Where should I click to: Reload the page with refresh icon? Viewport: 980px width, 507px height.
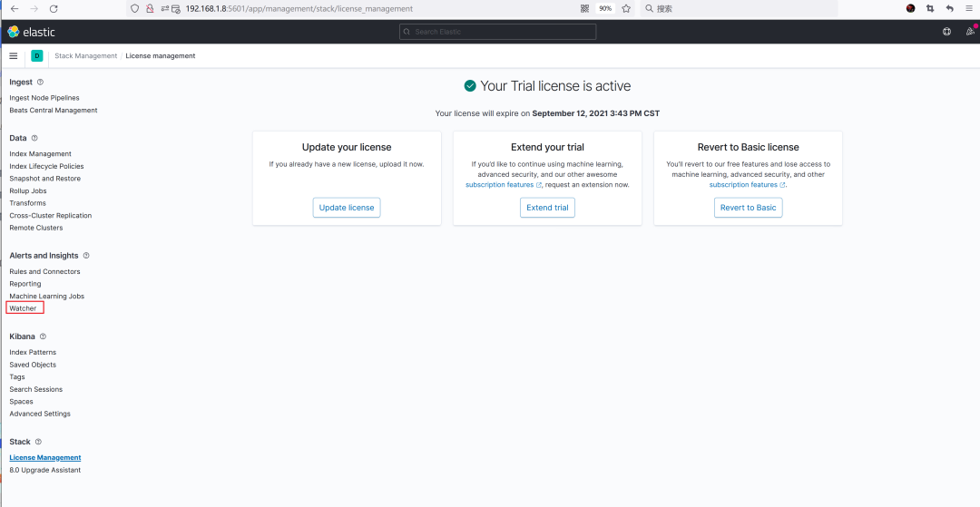pyautogui.click(x=54, y=9)
